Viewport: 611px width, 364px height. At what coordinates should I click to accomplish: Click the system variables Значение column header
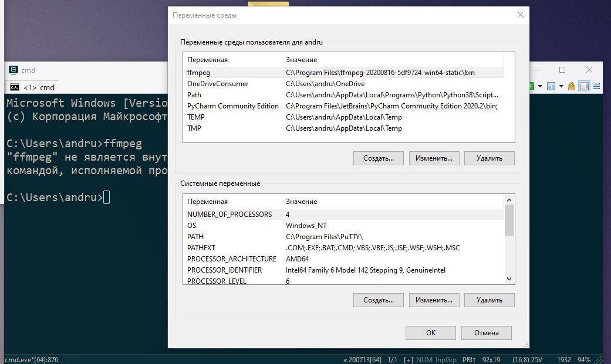[x=393, y=202]
